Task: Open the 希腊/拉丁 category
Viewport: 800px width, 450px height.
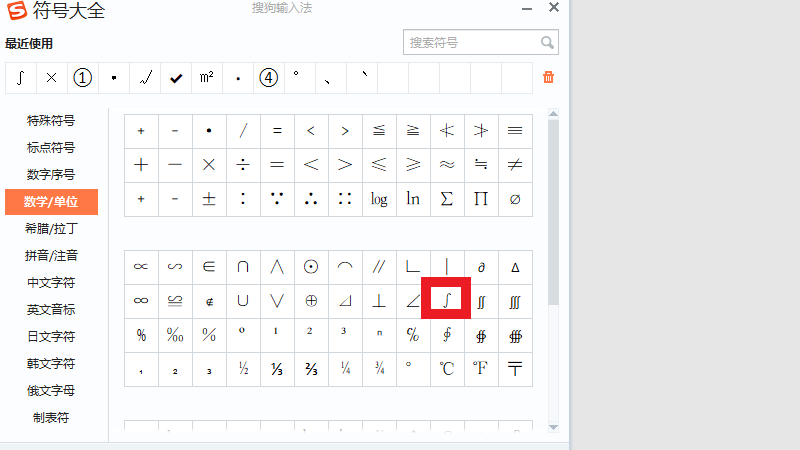Action: pyautogui.click(x=51, y=229)
